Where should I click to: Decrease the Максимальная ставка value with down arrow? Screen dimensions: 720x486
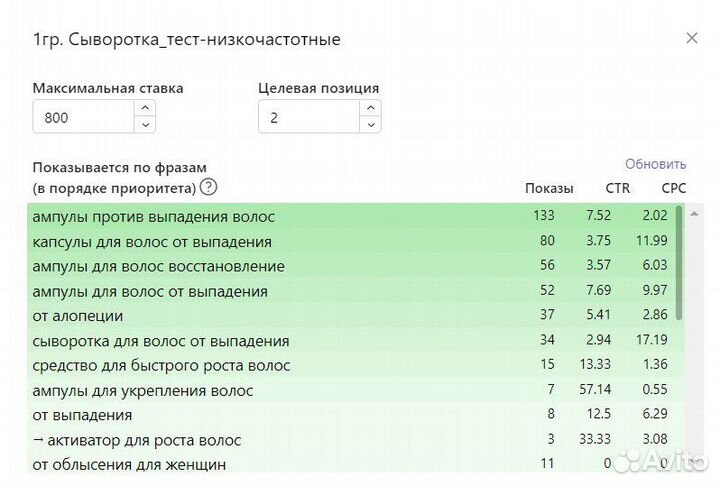click(145, 125)
